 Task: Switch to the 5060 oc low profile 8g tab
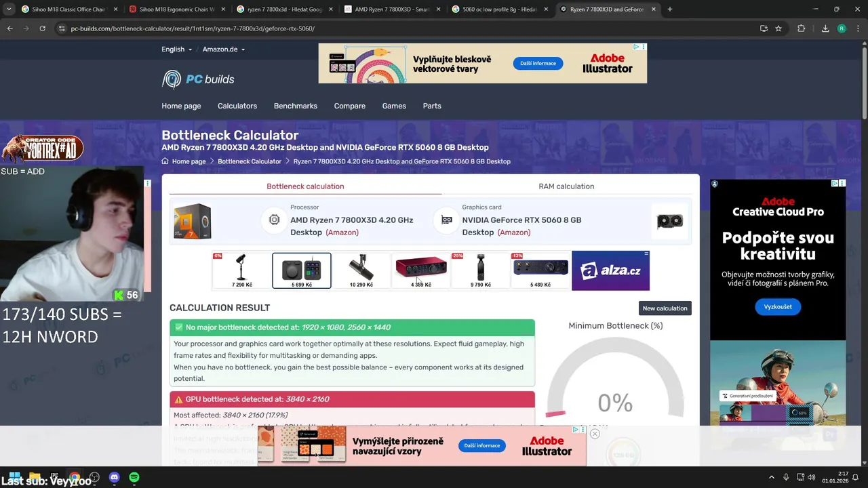tap(500, 9)
